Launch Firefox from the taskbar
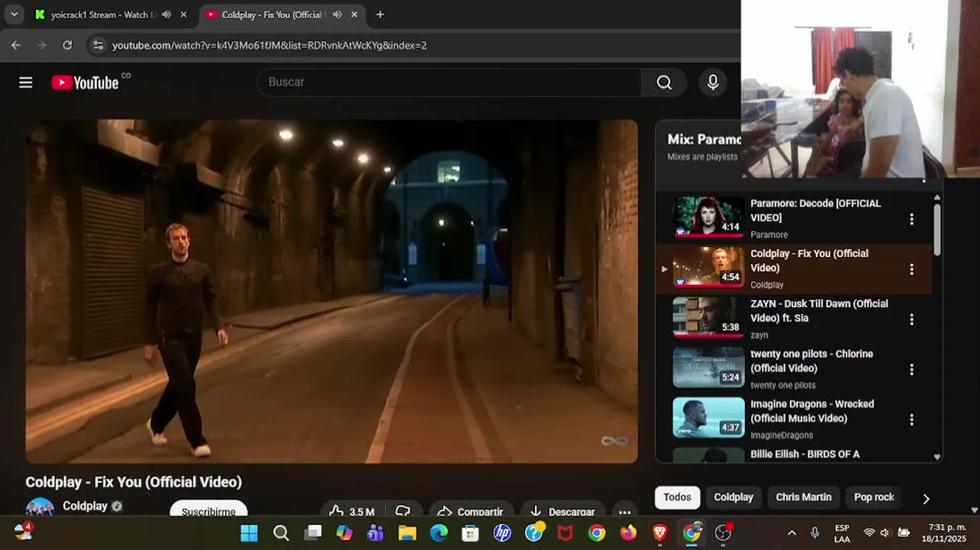 628,533
